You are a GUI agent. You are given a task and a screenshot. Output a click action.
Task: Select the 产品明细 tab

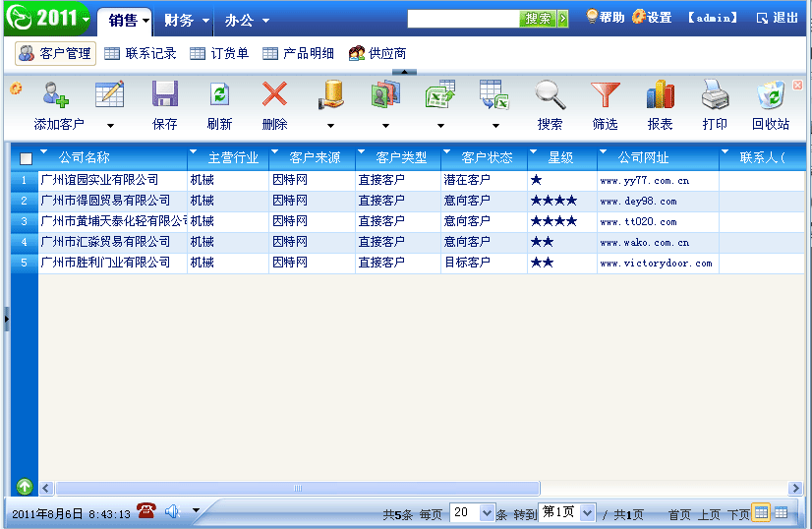click(x=298, y=53)
